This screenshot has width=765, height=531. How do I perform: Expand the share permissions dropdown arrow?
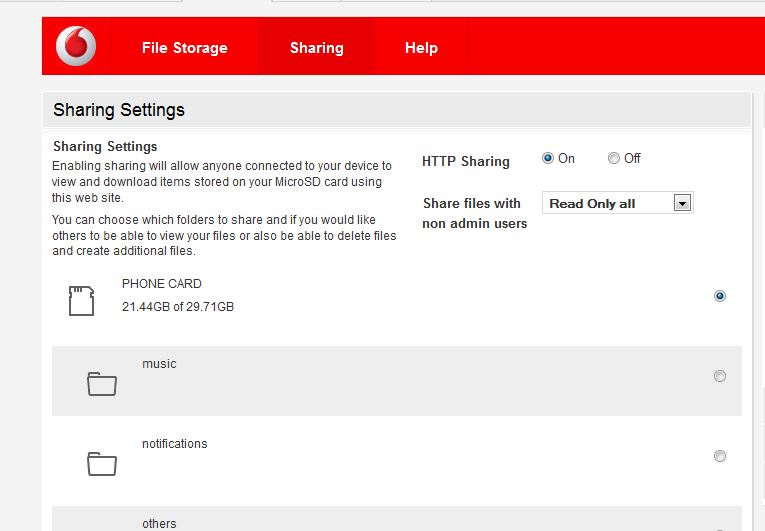683,203
